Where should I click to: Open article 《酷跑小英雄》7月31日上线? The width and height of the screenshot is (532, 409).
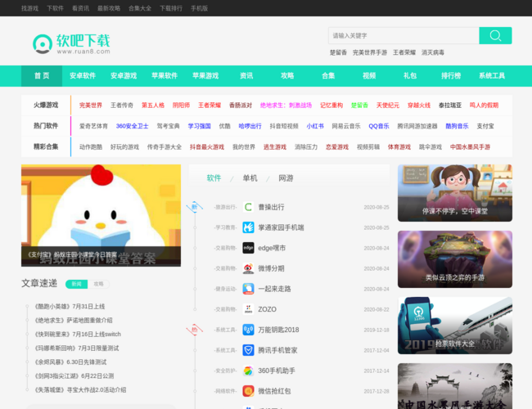(70, 307)
